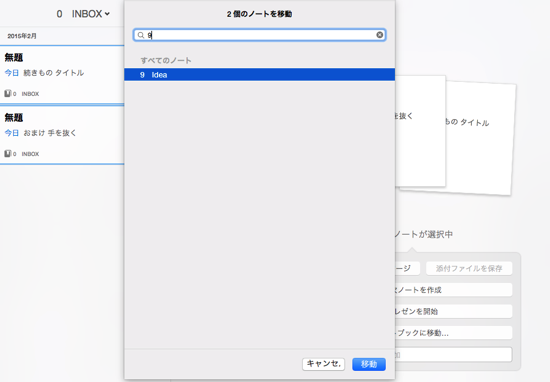Click the 2015年2月 date header
This screenshot has width=550, height=382.
coord(22,36)
